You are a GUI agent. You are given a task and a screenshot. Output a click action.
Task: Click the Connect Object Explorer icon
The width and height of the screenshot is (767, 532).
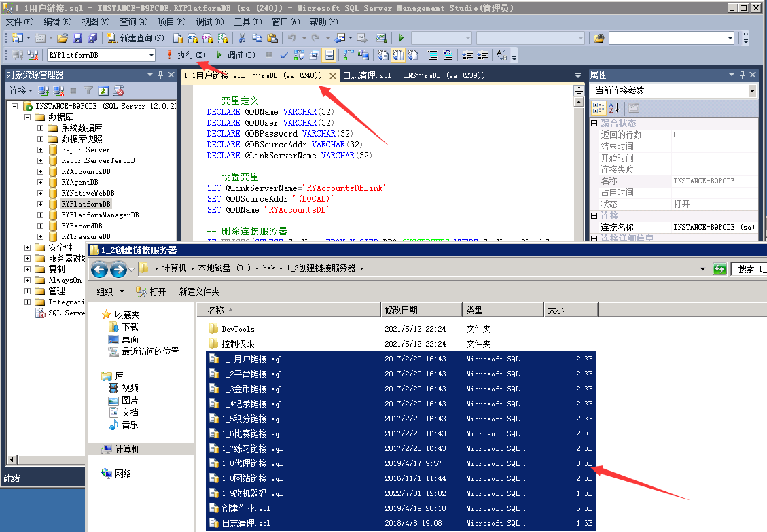(43, 90)
